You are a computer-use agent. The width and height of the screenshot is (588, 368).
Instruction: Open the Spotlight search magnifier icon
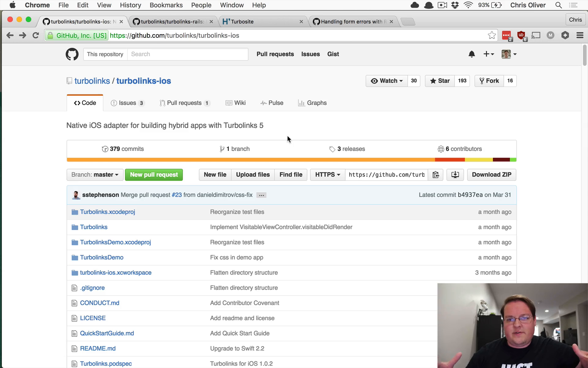(x=559, y=5)
